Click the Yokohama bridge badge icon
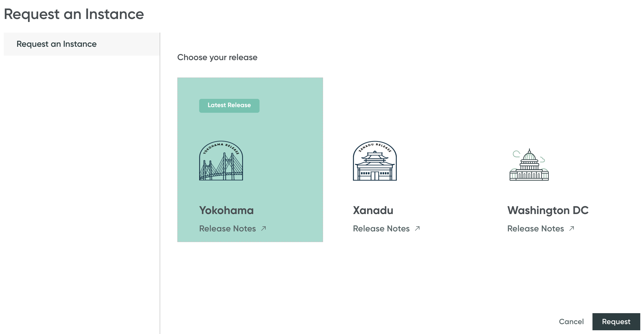644x334 pixels. pyautogui.click(x=221, y=161)
